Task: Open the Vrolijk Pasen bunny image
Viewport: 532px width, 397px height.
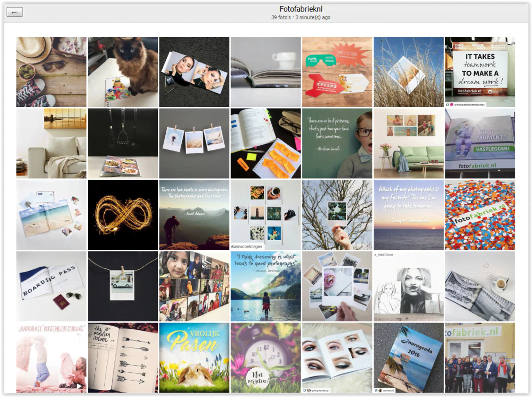Action: pyautogui.click(x=194, y=358)
